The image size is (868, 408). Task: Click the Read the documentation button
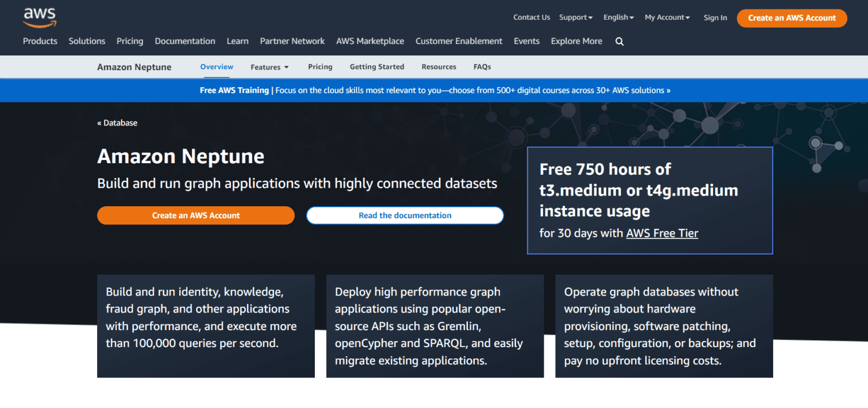click(x=405, y=215)
